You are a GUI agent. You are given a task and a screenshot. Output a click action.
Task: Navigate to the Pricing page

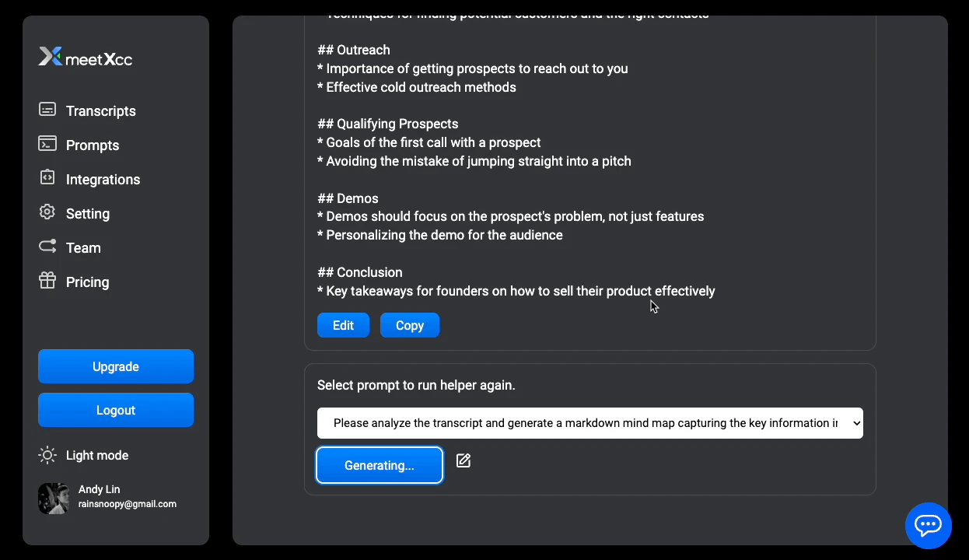(x=87, y=282)
